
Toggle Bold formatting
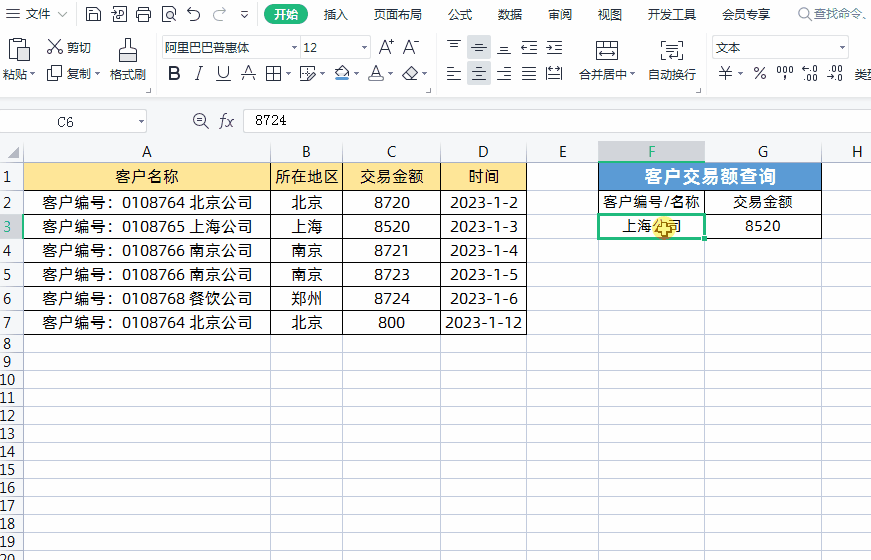(x=174, y=73)
